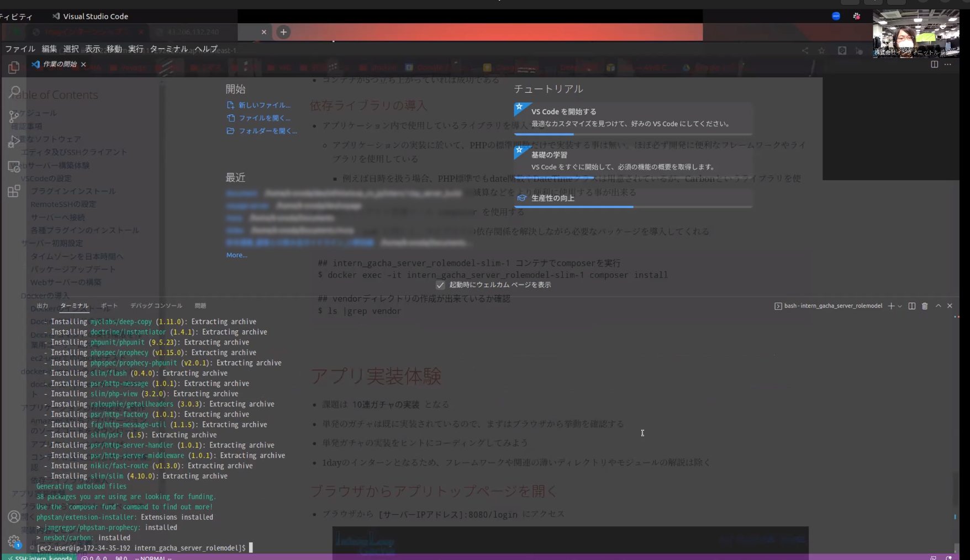Viewport: 970px width, 560px height.
Task: Open the editor More Actions ellipsis
Action: (x=948, y=64)
